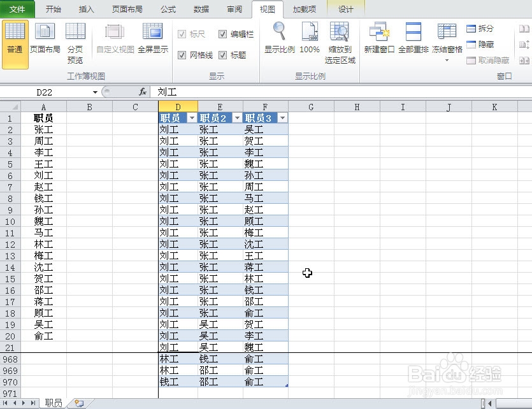The height and width of the screenshot is (409, 532).
Task: Insert a new worksheet tab
Action: point(79,403)
